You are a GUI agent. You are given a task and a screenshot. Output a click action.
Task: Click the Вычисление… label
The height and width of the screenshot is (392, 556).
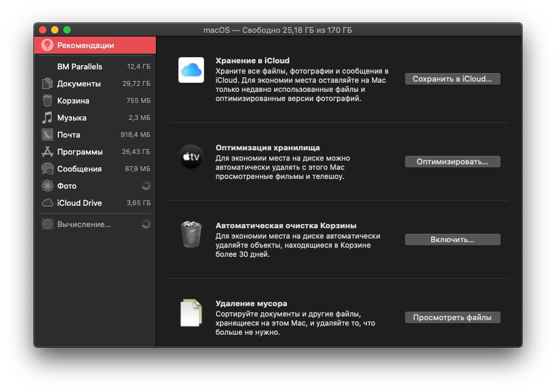[x=84, y=224]
